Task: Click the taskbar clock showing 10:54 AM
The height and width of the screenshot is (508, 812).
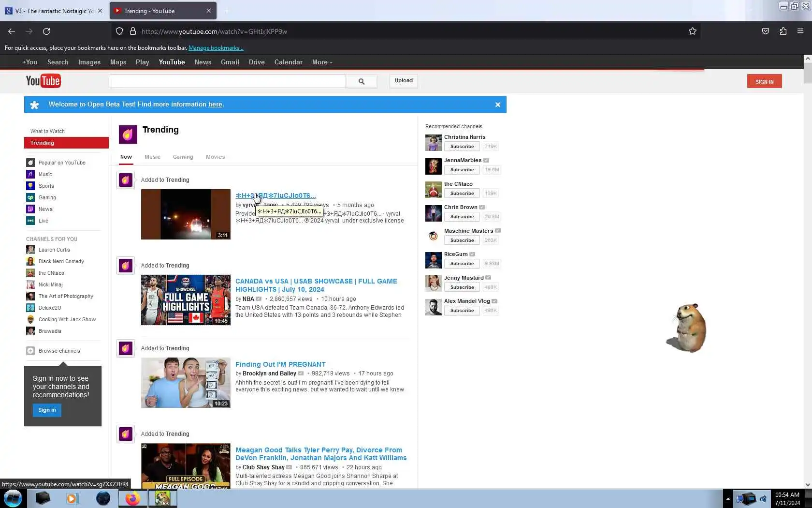Action: [x=787, y=499]
